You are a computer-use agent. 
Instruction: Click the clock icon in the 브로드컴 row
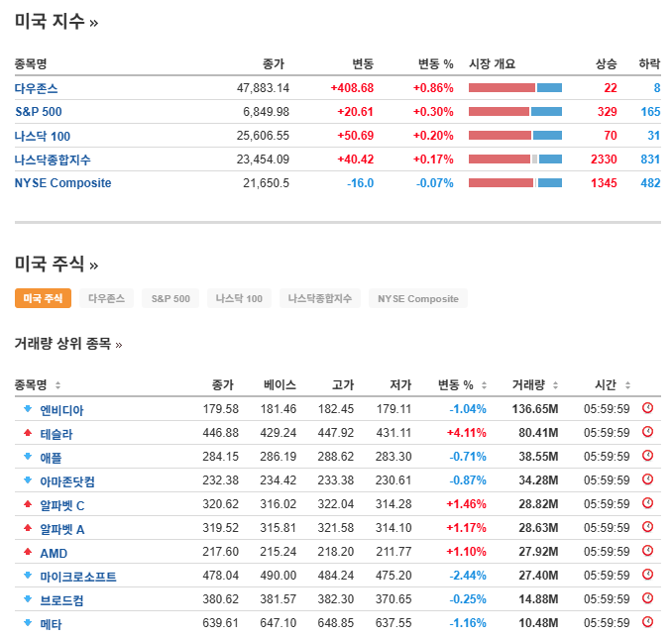647,598
